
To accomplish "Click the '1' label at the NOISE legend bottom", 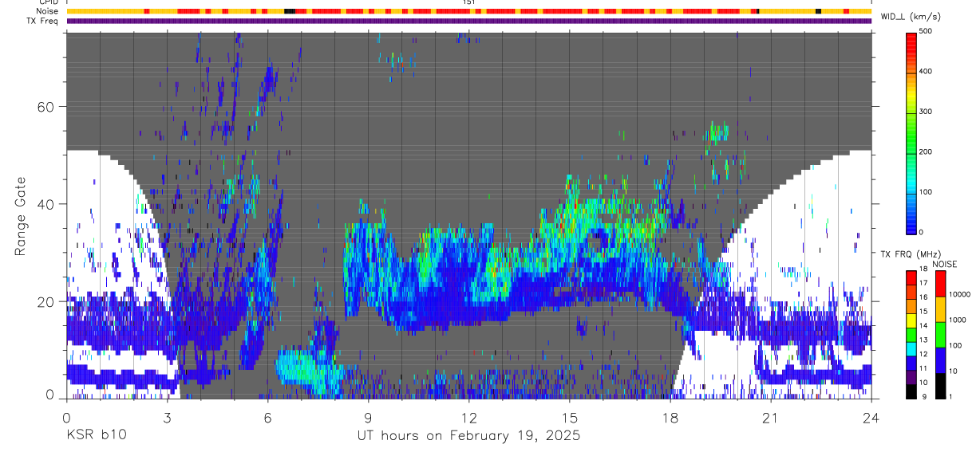I will (950, 397).
